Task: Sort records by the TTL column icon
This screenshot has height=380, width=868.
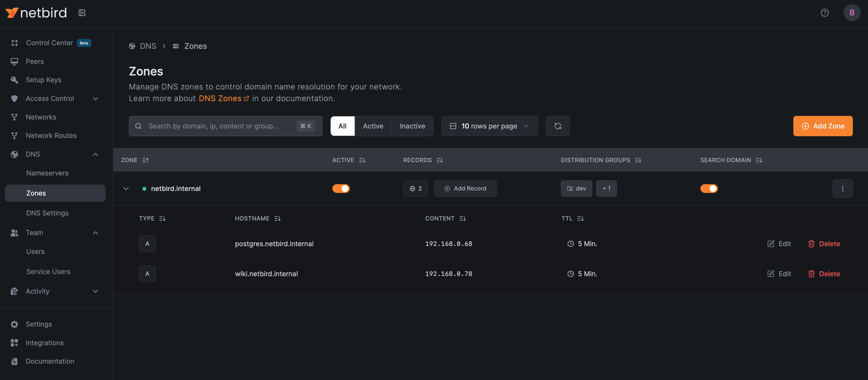Action: pyautogui.click(x=580, y=219)
